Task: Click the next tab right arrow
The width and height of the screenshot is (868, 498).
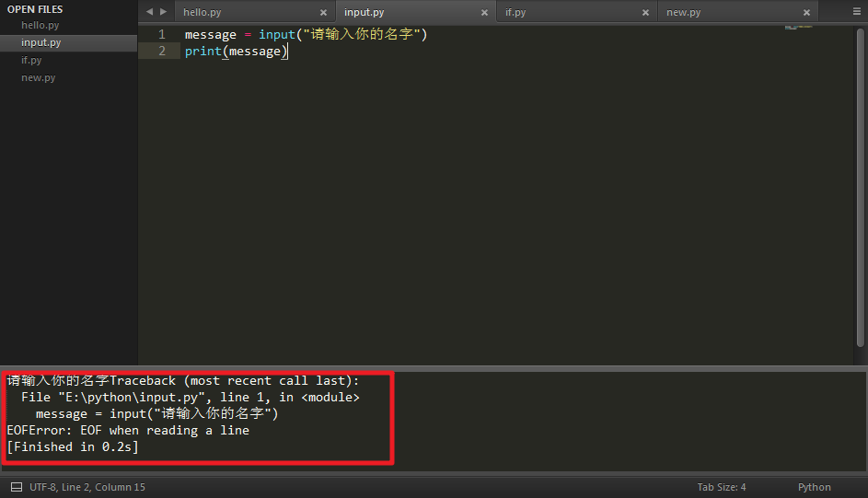Action: click(164, 12)
